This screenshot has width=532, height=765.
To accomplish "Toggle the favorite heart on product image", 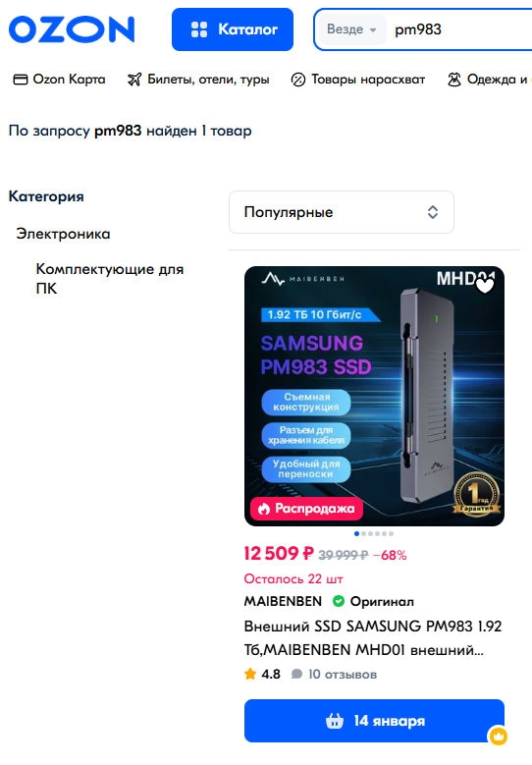I will pos(485,286).
